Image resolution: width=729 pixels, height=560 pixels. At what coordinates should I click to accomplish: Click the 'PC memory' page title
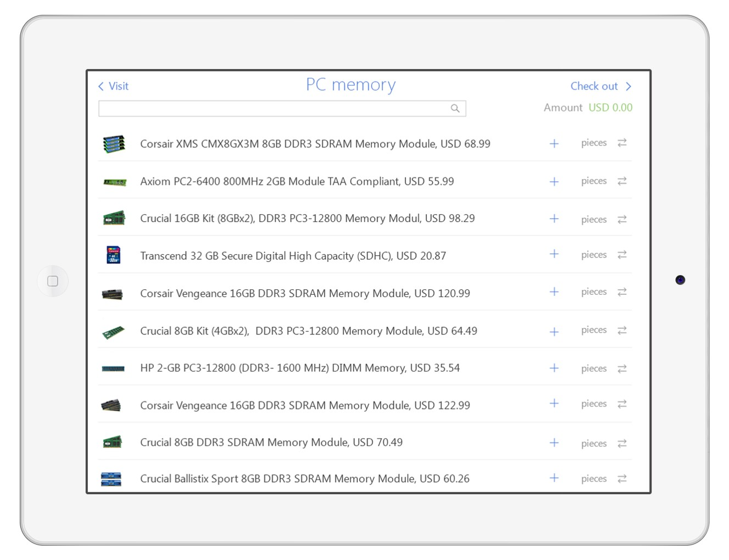tap(350, 86)
